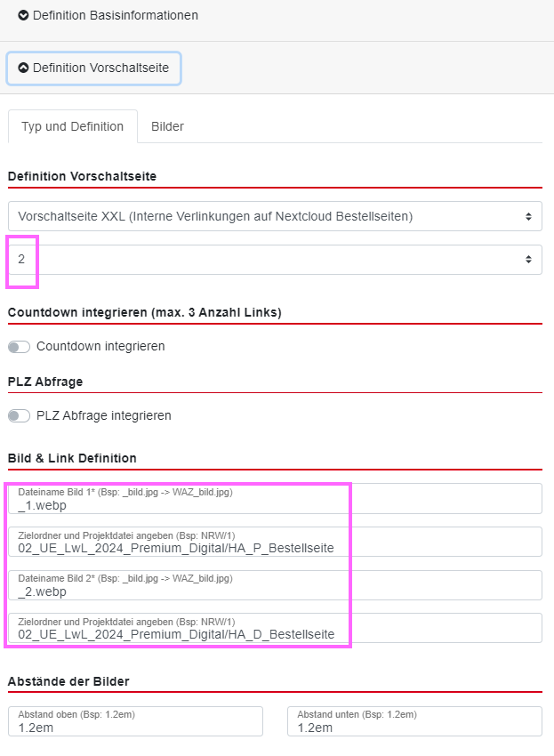
Task: Click the arrow icon of Vorschaltseite XXL select
Action: click(528, 216)
